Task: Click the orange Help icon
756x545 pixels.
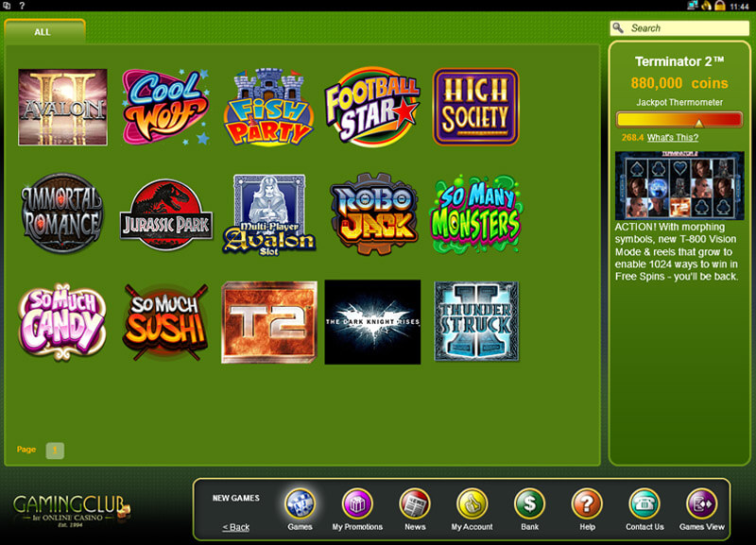Action: point(587,504)
